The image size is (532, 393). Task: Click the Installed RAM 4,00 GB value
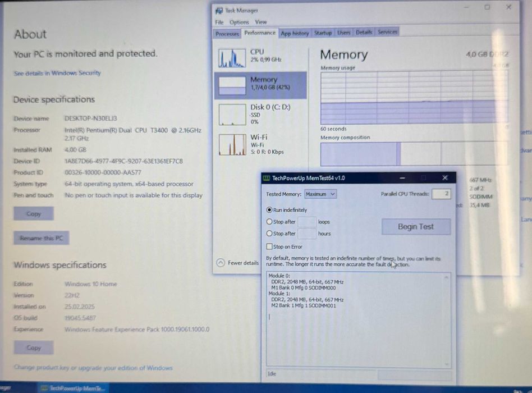point(75,150)
